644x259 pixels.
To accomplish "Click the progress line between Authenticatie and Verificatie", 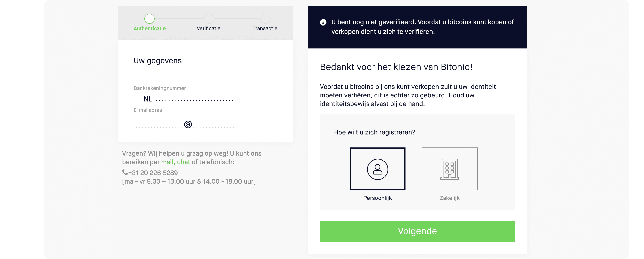I will pos(179,19).
